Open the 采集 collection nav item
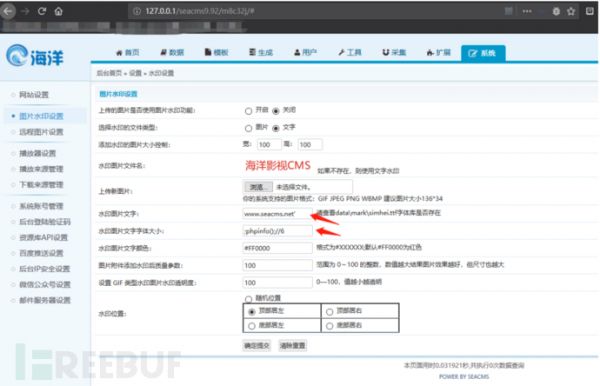This screenshot has width=600, height=386. [395, 52]
